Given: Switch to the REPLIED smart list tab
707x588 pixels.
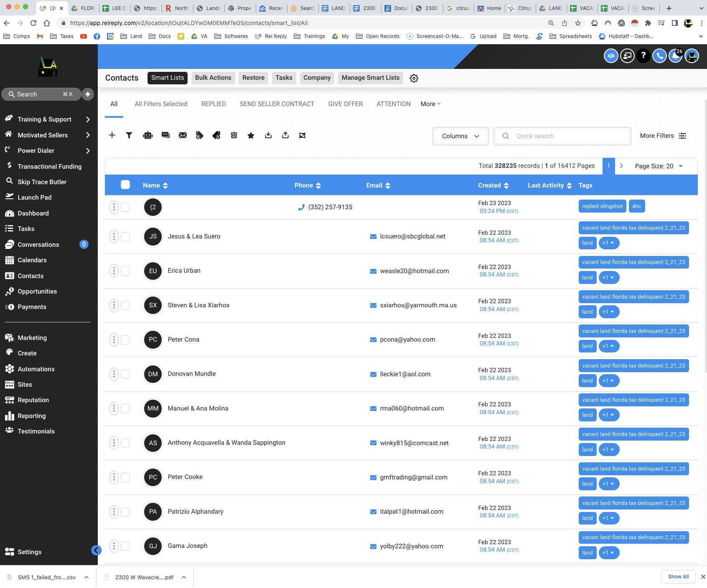Looking at the screenshot, I should [214, 104].
